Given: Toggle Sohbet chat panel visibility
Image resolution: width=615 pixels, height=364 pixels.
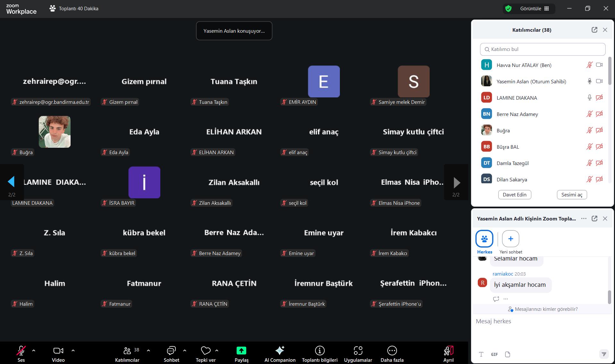Looking at the screenshot, I should coord(171,351).
